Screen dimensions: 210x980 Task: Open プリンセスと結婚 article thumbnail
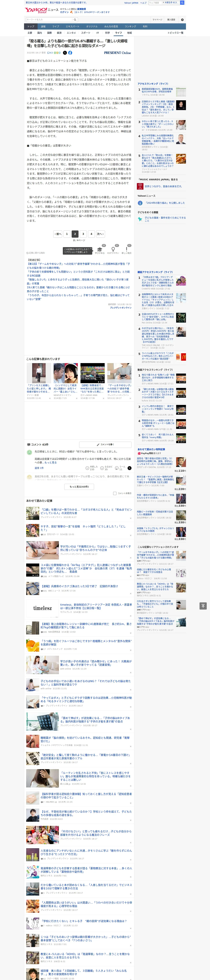[x=39, y=373]
